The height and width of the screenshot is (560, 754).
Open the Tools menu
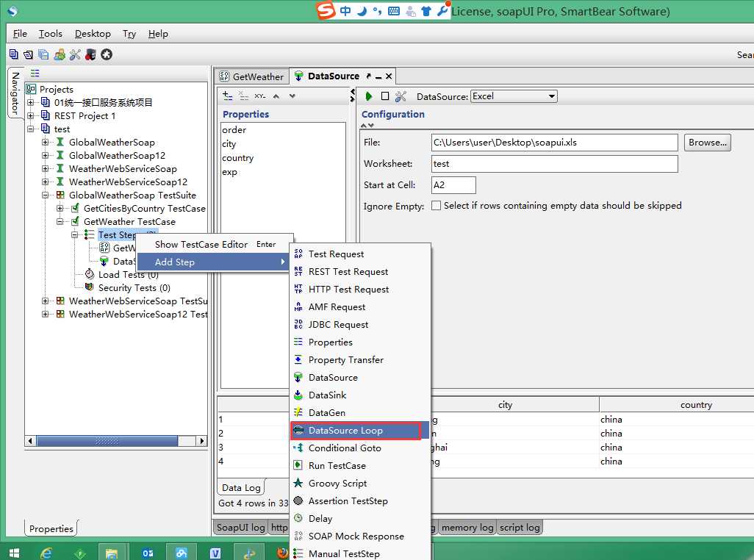pyautogui.click(x=51, y=34)
